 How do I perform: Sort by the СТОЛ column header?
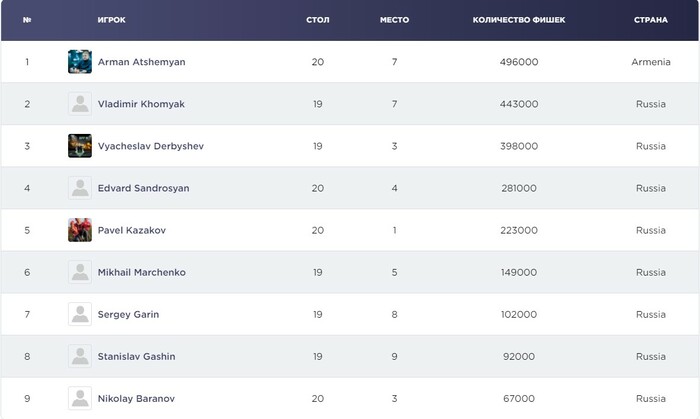point(317,20)
